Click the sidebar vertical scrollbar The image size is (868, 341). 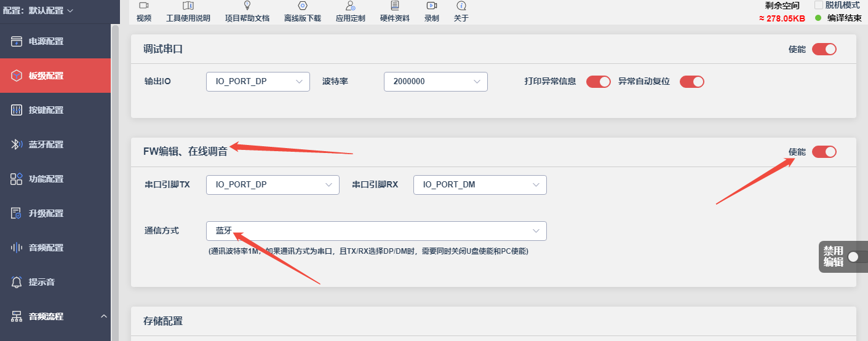(x=115, y=184)
